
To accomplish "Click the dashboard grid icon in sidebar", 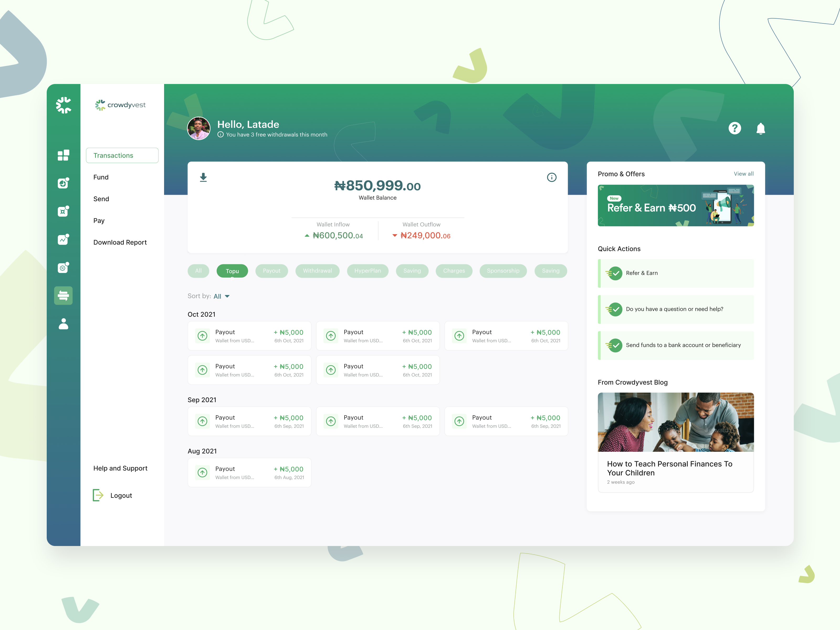I will click(x=63, y=155).
